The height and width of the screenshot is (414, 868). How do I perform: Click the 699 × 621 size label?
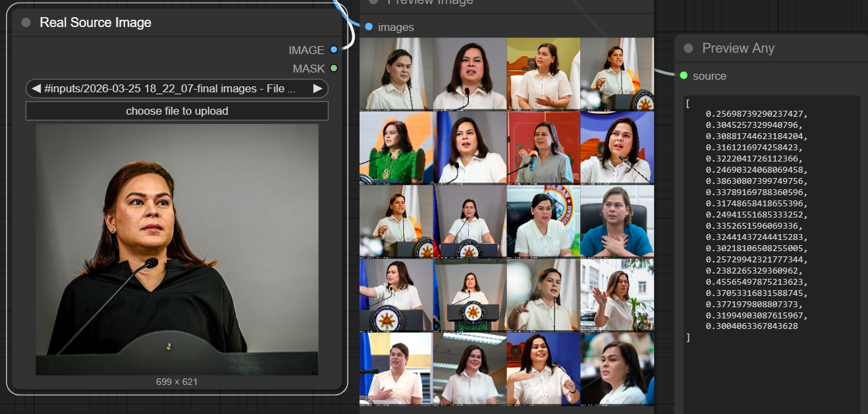click(176, 382)
